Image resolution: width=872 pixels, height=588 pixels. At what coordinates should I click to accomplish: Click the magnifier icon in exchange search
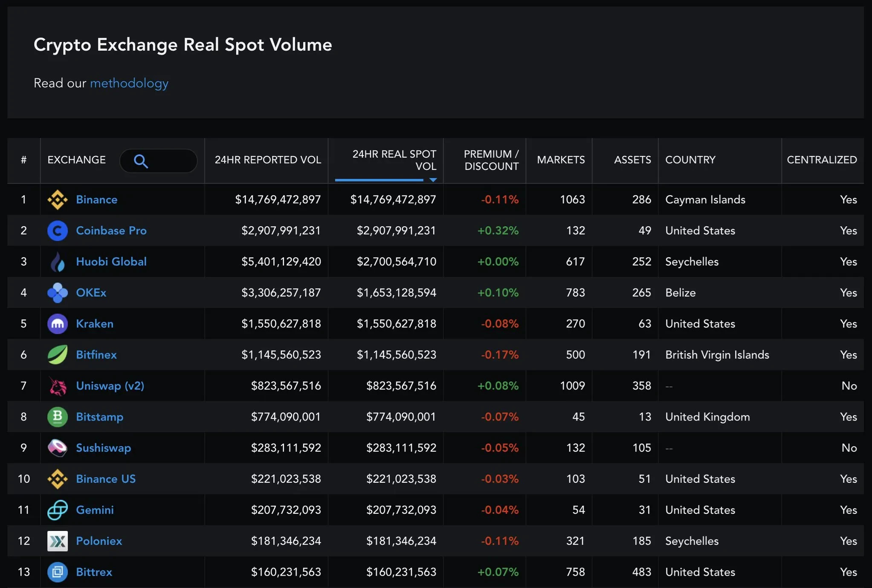(141, 161)
